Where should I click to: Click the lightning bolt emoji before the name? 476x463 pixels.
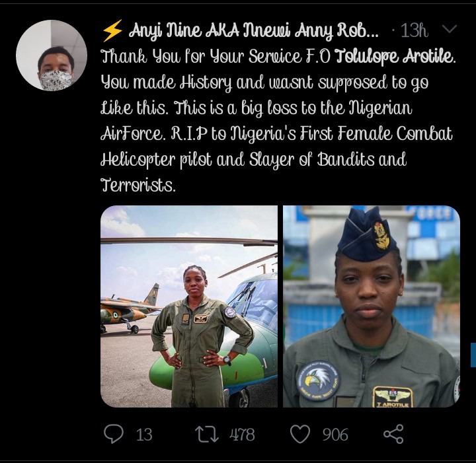(112, 30)
